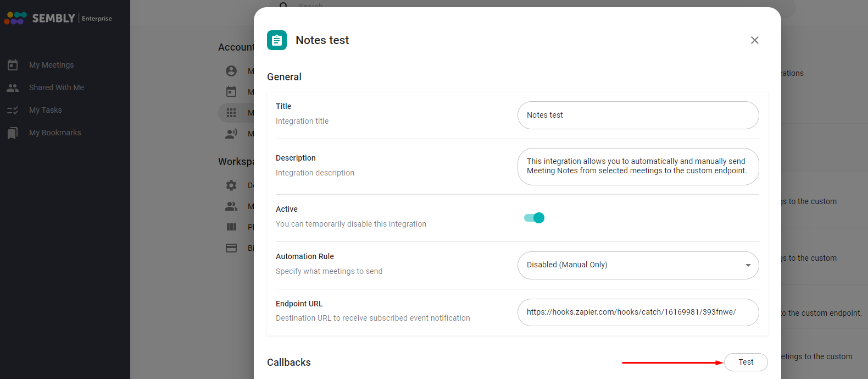Click 'Specify what meetings to send' text
The height and width of the screenshot is (379, 868).
(329, 271)
